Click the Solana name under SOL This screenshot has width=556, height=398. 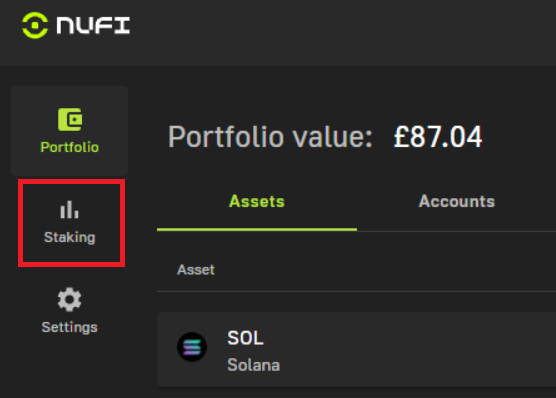(x=254, y=365)
